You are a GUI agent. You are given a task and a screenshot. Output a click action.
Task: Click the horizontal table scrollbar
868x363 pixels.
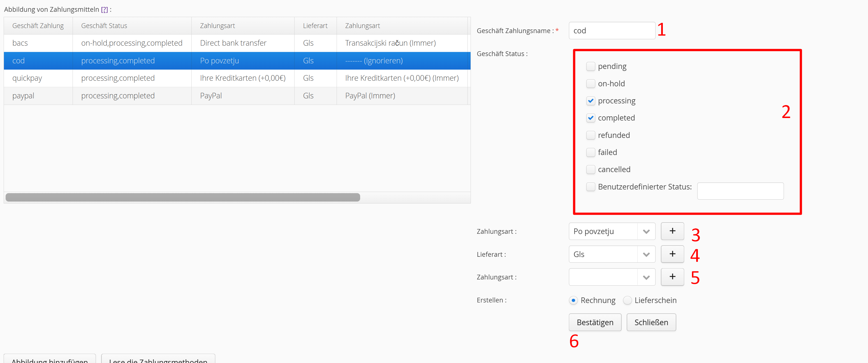pyautogui.click(x=183, y=198)
